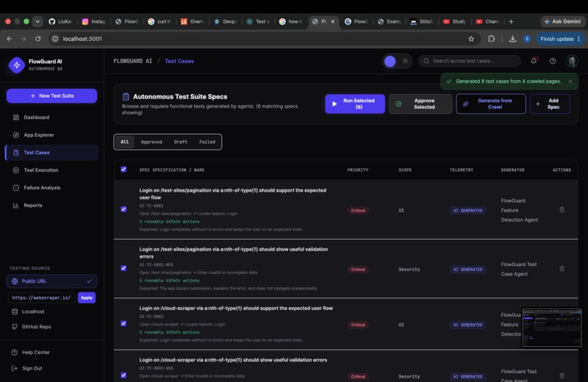Open Help Center link
Screen dimensions: 588x382
click(x=31, y=352)
